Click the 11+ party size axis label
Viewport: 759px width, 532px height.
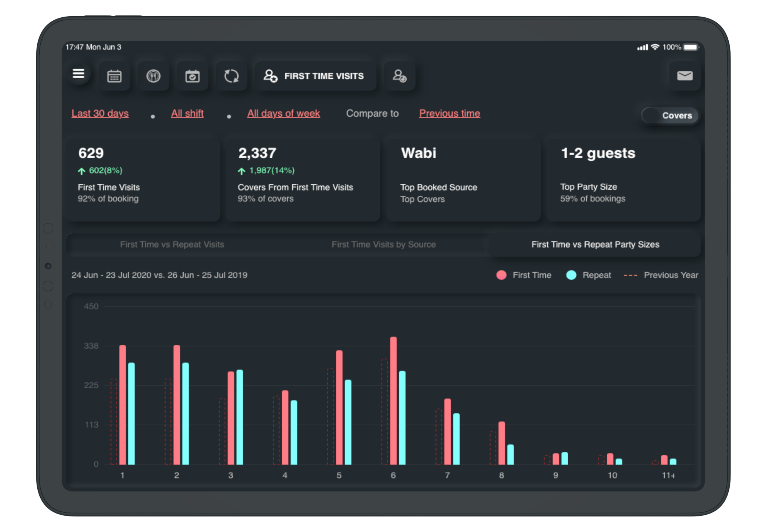click(668, 475)
